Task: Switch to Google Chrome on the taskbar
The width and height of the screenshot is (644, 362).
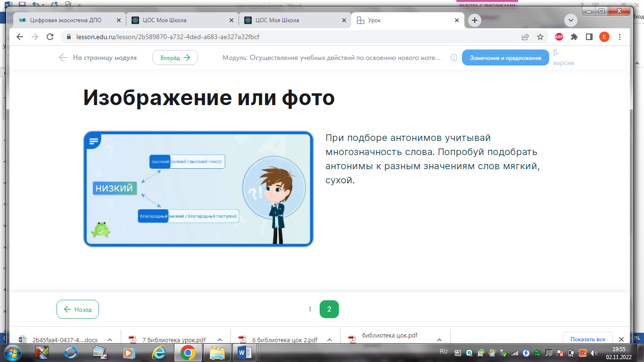Action: pyautogui.click(x=188, y=352)
